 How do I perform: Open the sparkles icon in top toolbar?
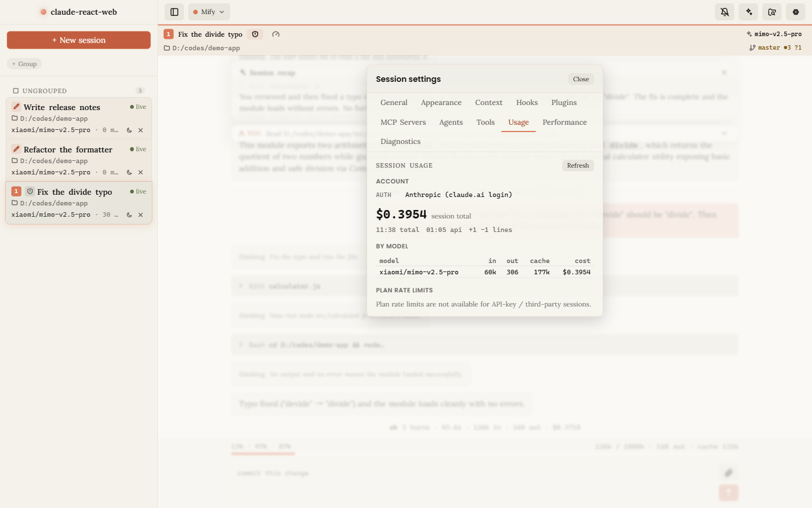click(749, 12)
